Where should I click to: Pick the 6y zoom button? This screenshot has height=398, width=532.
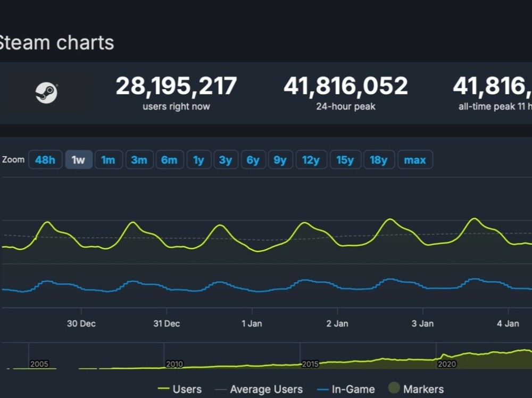coord(253,160)
